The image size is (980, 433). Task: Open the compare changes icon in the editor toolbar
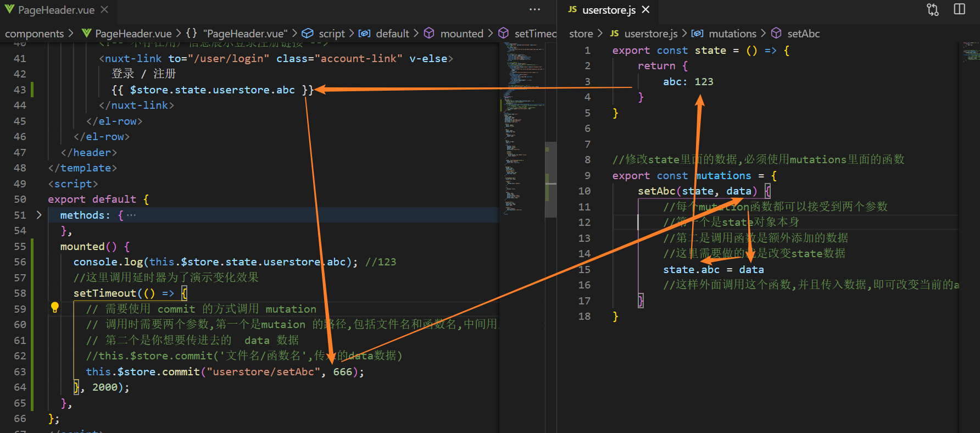[933, 9]
